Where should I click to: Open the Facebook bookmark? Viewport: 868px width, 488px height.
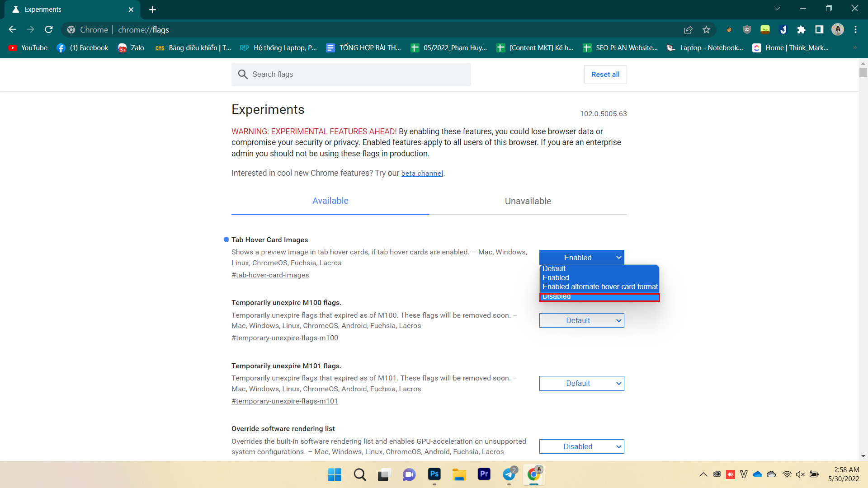[x=83, y=48]
